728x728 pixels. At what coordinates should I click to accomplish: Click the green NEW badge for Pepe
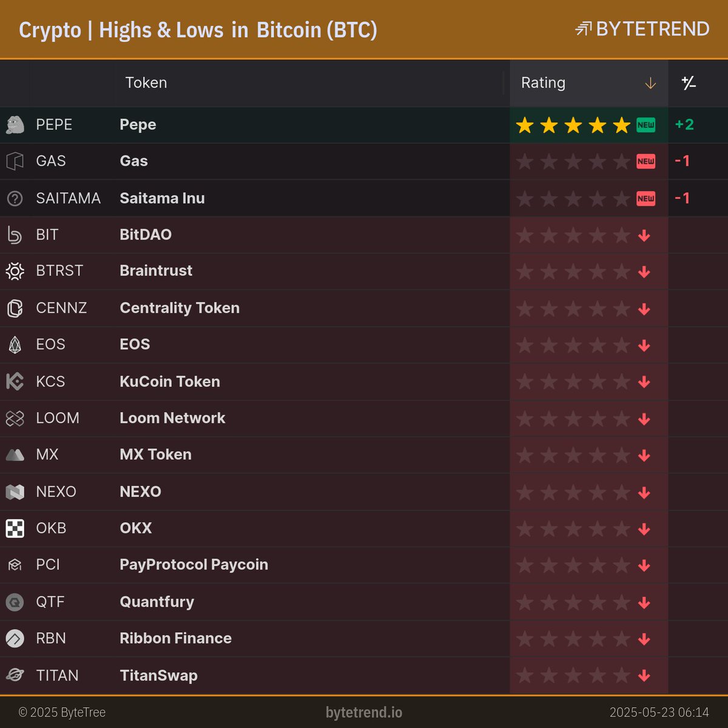(x=645, y=125)
